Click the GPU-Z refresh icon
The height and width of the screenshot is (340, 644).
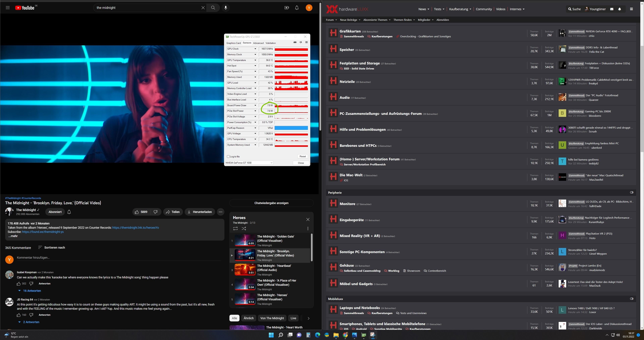tap(301, 43)
